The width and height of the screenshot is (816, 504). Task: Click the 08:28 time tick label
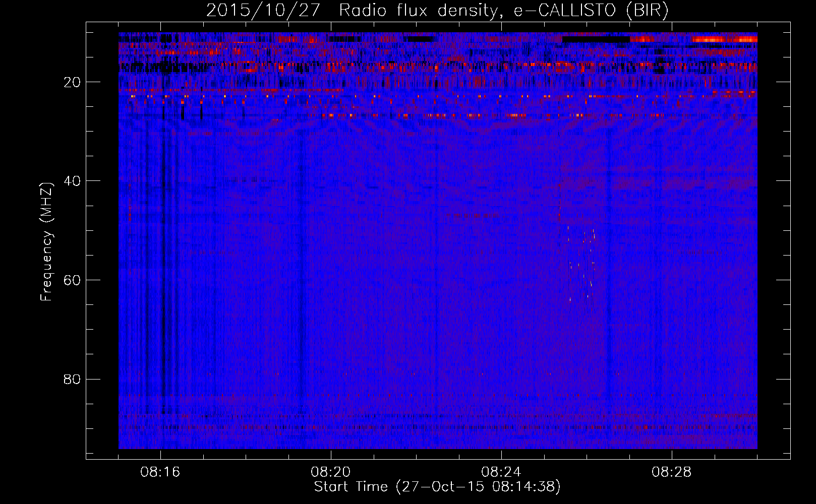(672, 472)
